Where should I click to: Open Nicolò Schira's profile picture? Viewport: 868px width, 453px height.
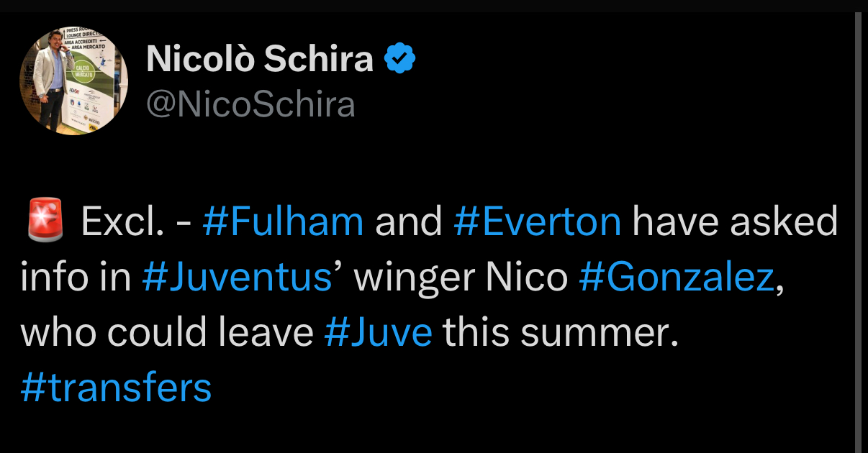74,81
